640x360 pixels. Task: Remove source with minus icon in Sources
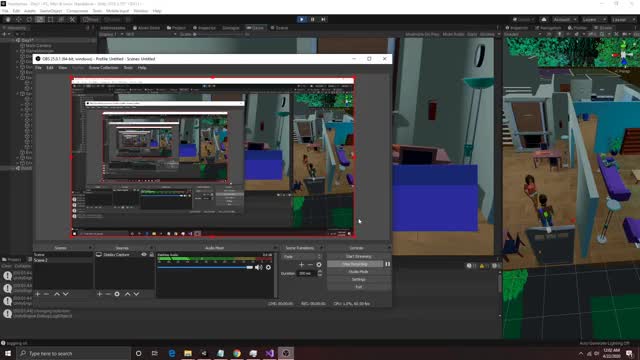108,294
